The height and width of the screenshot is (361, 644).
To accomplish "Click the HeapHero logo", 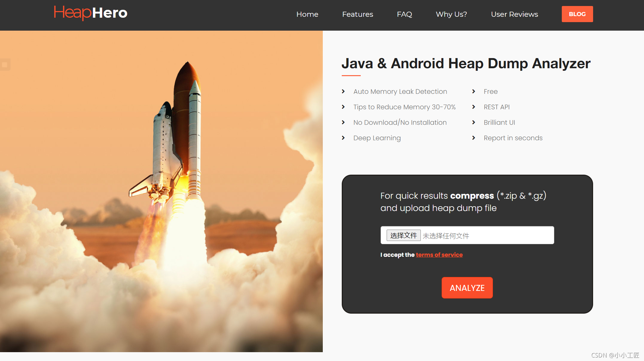I will click(90, 13).
